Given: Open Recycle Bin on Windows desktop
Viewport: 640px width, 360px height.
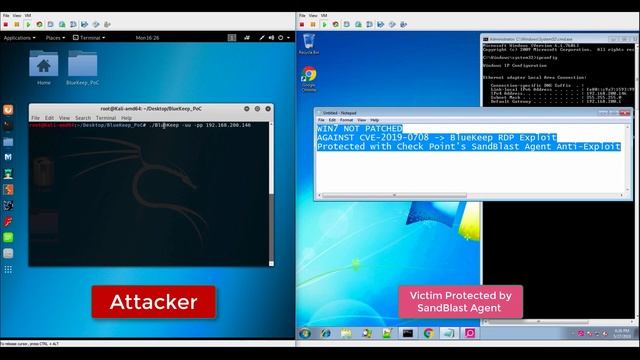Looking at the screenshot, I should [309, 44].
